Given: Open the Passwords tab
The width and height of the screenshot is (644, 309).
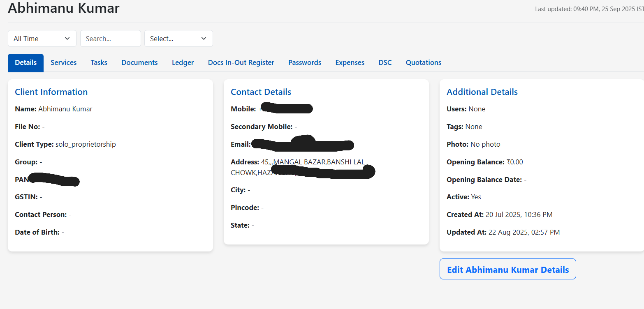Looking at the screenshot, I should click(x=304, y=62).
